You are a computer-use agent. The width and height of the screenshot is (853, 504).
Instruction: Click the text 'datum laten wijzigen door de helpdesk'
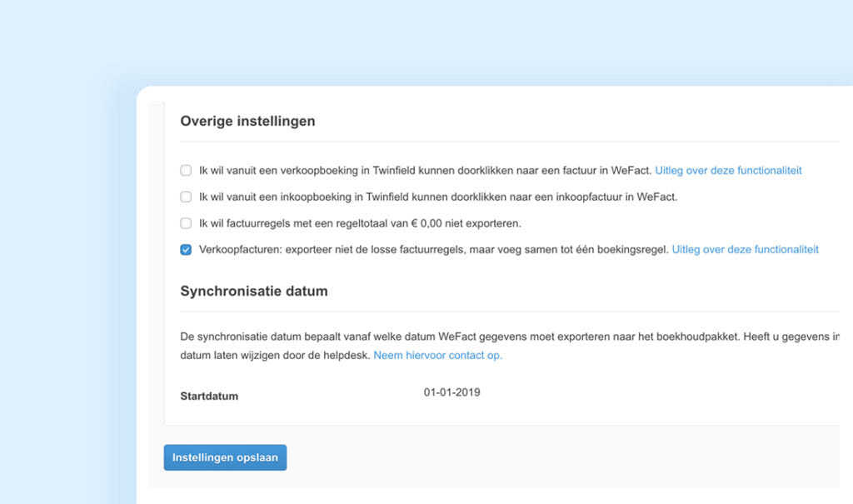coord(275,355)
